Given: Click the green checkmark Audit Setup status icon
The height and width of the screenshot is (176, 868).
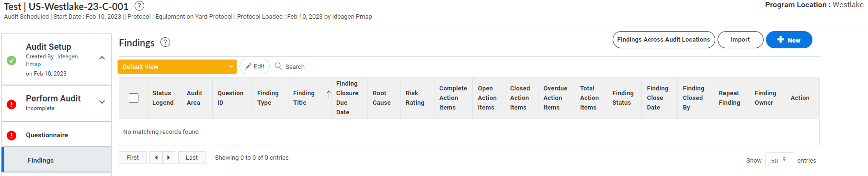Looking at the screenshot, I should pyautogui.click(x=11, y=60).
